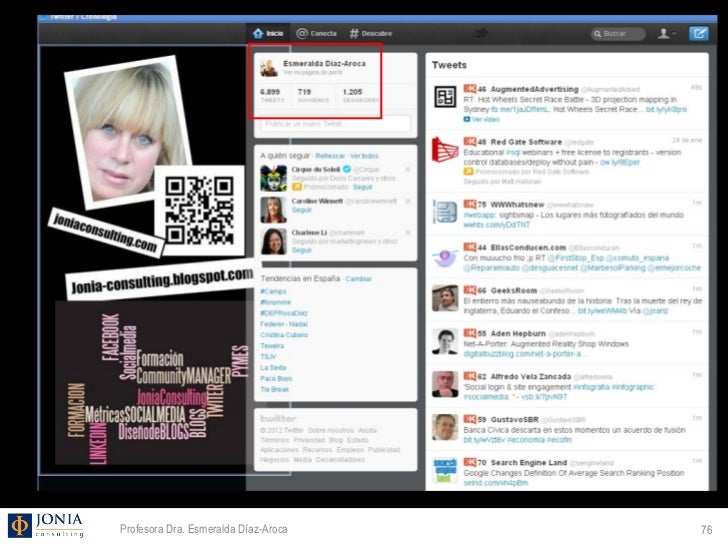
Task: Click Cirque du Soleil verified badge
Action: pyautogui.click(x=346, y=169)
